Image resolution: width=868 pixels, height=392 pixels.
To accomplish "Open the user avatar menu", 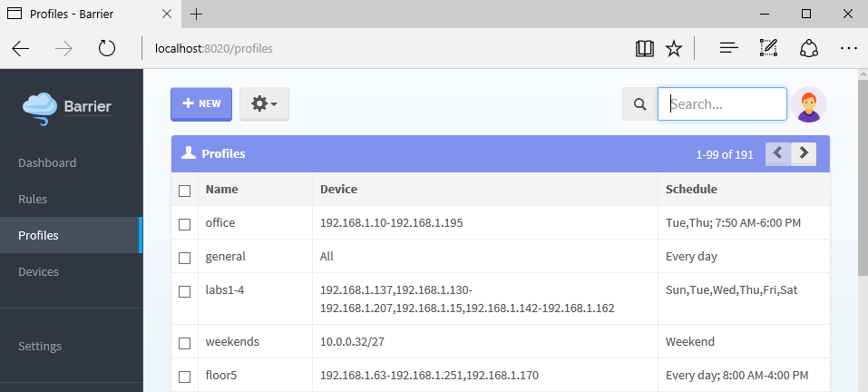I will [808, 104].
